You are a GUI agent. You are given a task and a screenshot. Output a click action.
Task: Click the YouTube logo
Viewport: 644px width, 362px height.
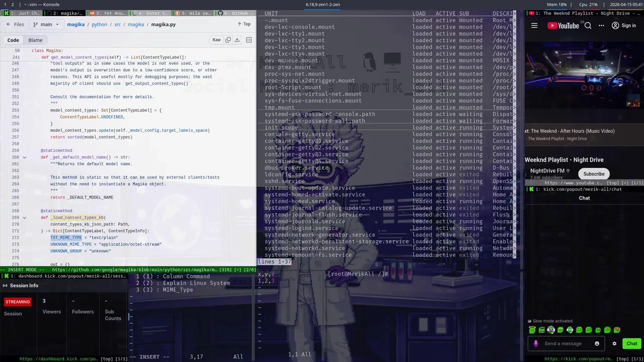pyautogui.click(x=563, y=26)
